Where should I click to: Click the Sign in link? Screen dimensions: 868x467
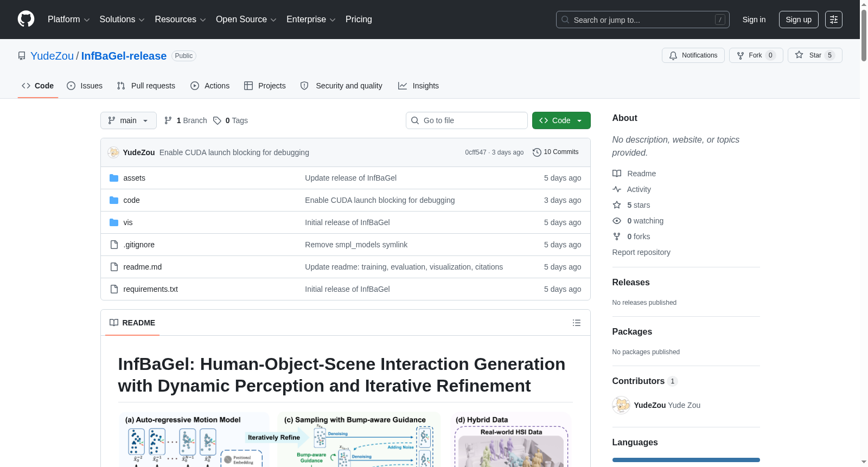click(x=754, y=20)
